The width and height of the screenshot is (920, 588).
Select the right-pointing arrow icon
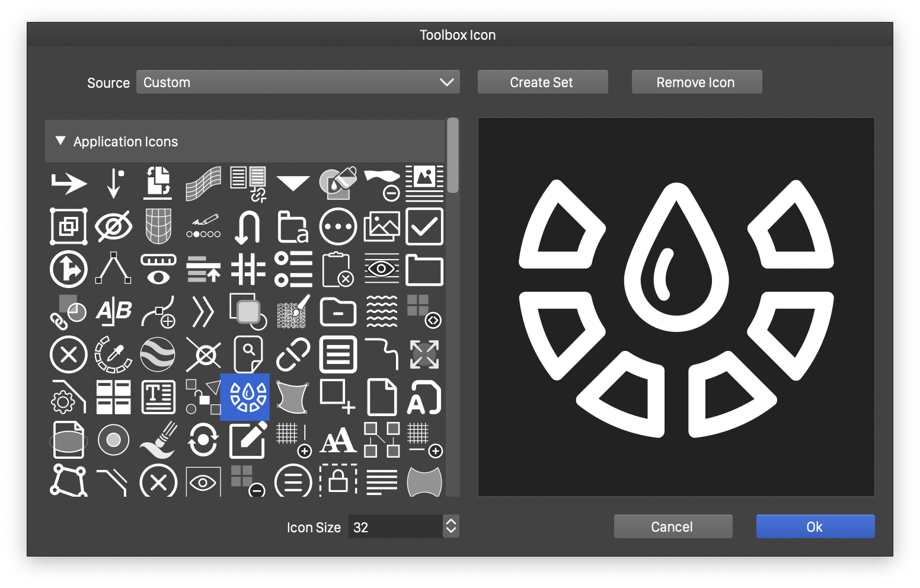click(x=69, y=183)
